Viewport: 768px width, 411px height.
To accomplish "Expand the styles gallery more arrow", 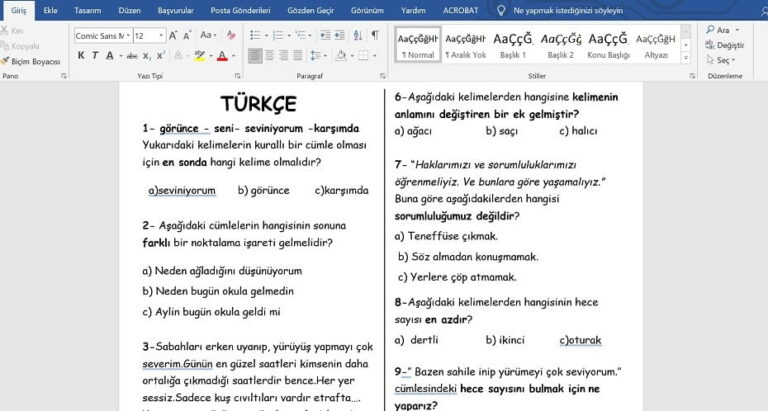I will tap(686, 57).
